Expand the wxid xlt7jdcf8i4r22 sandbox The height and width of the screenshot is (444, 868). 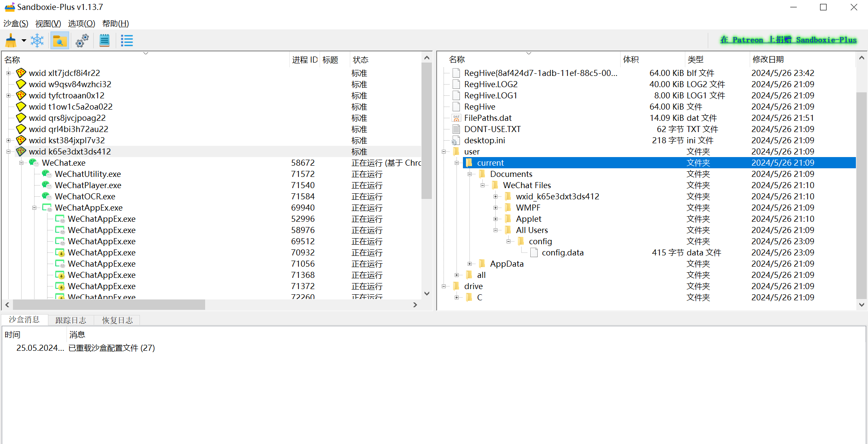9,73
